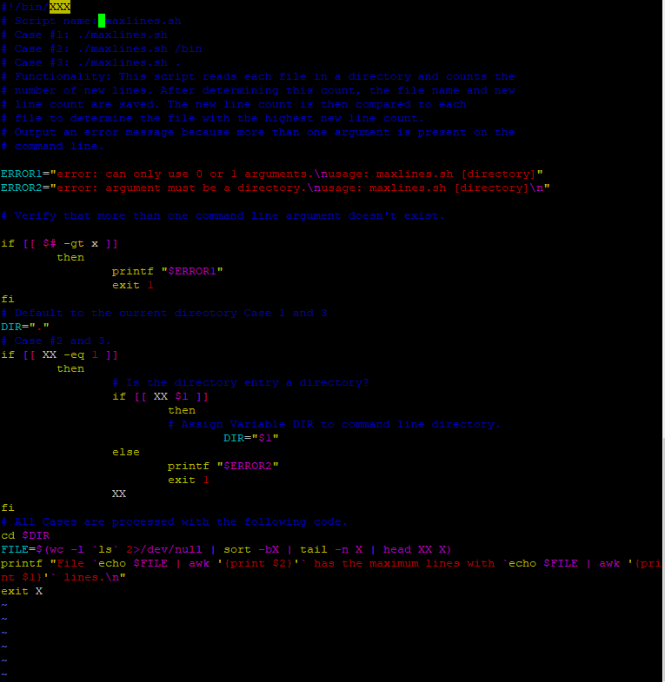Click the final 'exit X' line
Image resolution: width=666 pixels, height=682 pixels.
(x=22, y=591)
